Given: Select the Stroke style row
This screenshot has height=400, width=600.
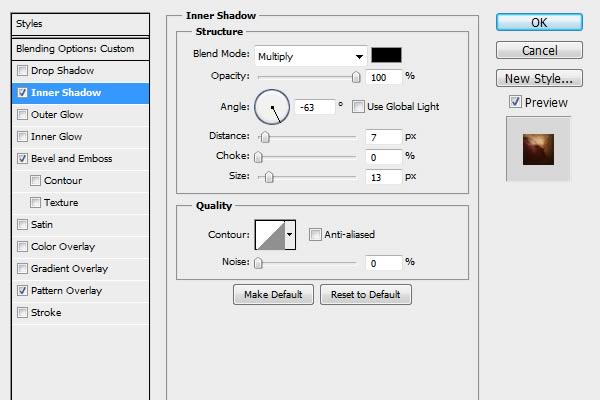Looking at the screenshot, I should point(80,313).
